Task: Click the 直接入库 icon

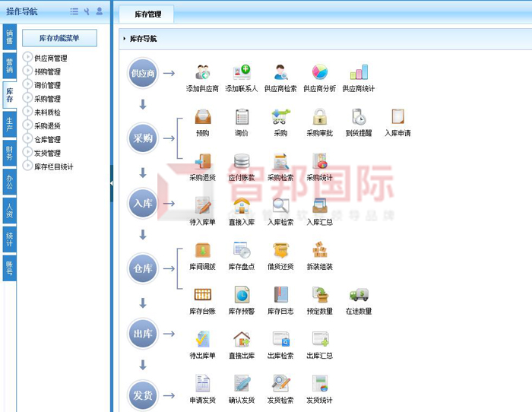Action: tap(242, 206)
